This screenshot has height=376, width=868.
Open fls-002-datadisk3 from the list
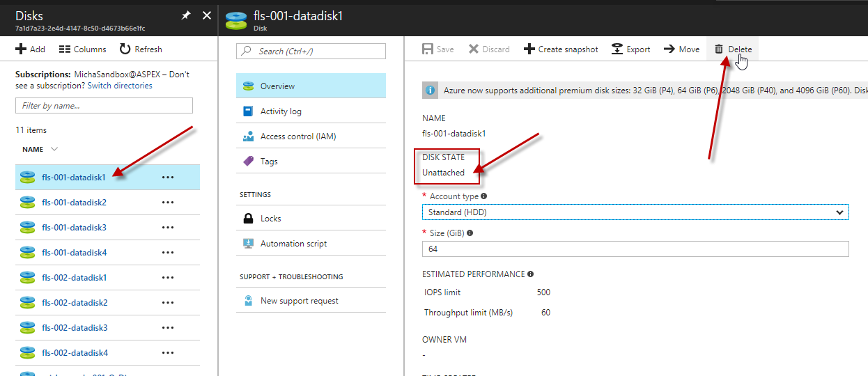[x=75, y=328]
